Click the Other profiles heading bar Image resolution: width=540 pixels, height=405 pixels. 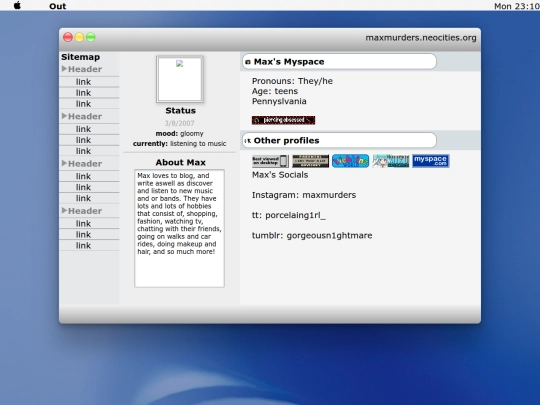click(x=339, y=141)
